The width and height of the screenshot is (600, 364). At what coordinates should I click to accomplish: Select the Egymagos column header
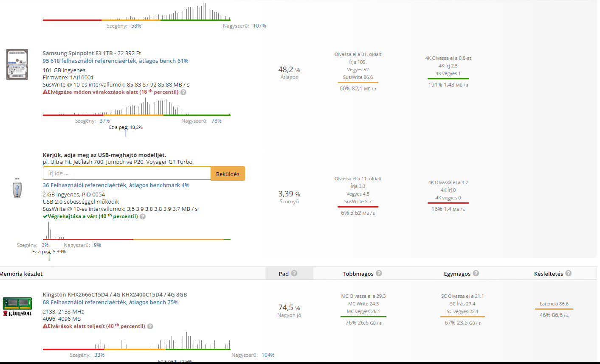(457, 274)
